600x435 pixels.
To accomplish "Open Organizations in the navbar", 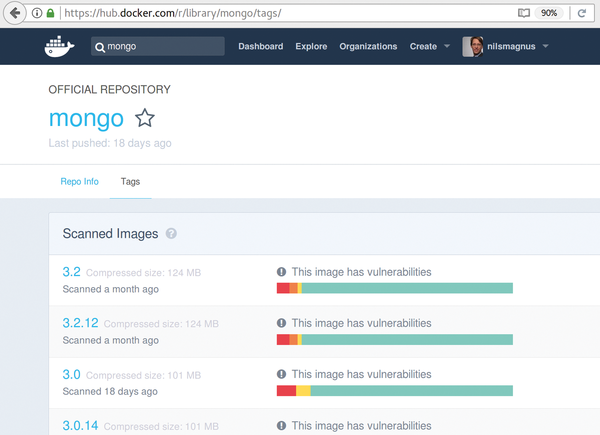I will pos(368,46).
